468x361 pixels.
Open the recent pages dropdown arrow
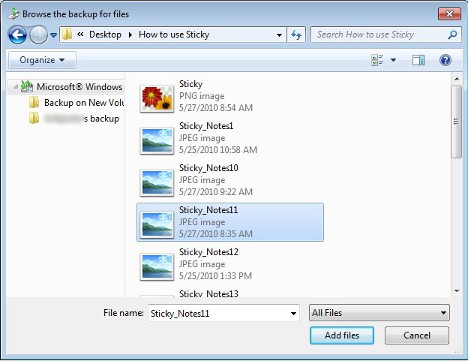coord(53,35)
